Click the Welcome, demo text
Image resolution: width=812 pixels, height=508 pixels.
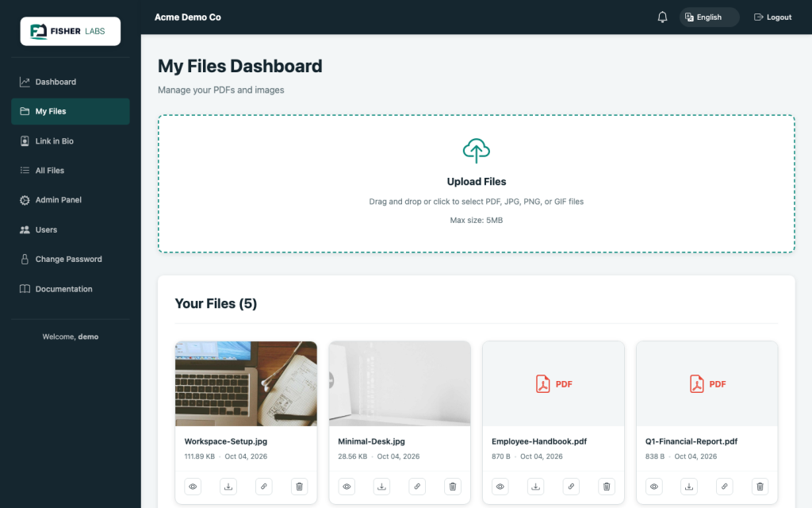[71, 337]
